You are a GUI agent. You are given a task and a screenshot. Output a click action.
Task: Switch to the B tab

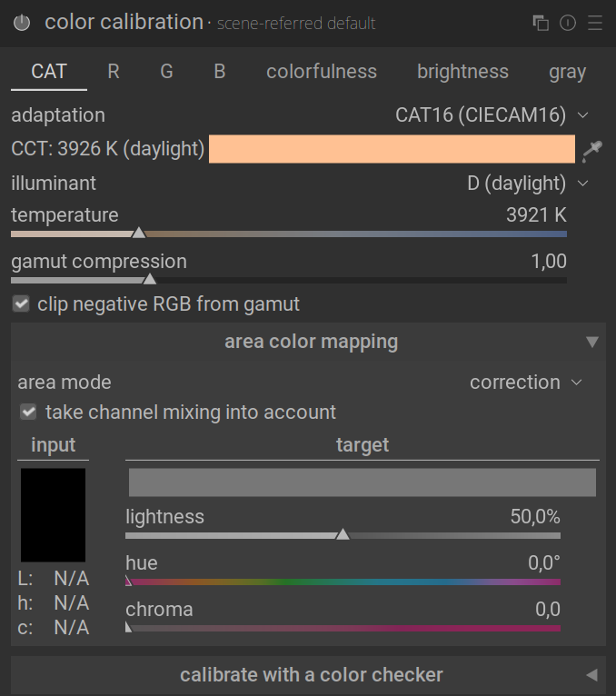tap(220, 72)
